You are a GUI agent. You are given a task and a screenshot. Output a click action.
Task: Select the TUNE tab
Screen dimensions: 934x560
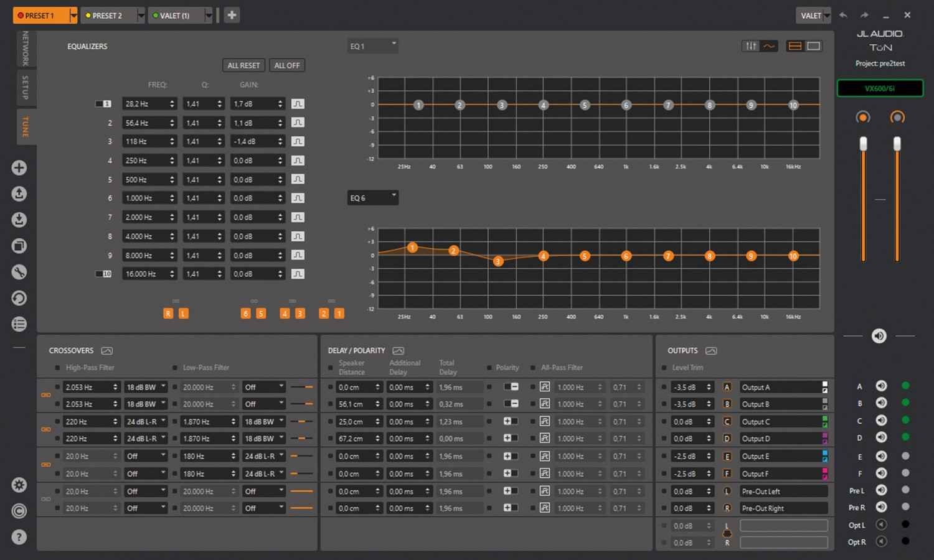click(26, 126)
